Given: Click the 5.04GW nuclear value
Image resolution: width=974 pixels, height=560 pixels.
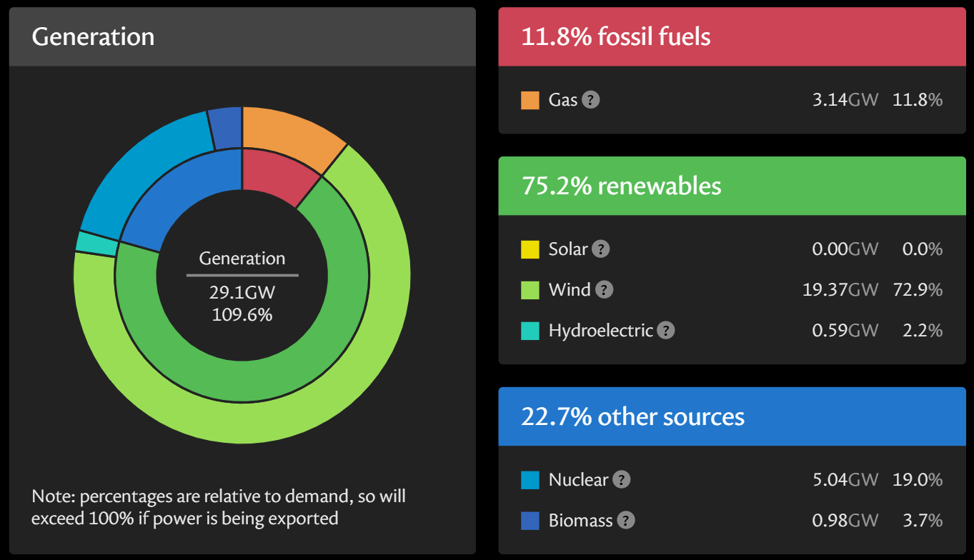Looking at the screenshot, I should pos(845,480).
